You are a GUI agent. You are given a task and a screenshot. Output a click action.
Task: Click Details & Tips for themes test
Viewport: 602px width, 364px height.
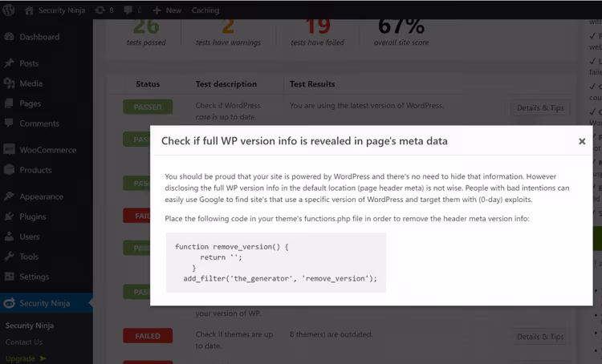pyautogui.click(x=540, y=337)
